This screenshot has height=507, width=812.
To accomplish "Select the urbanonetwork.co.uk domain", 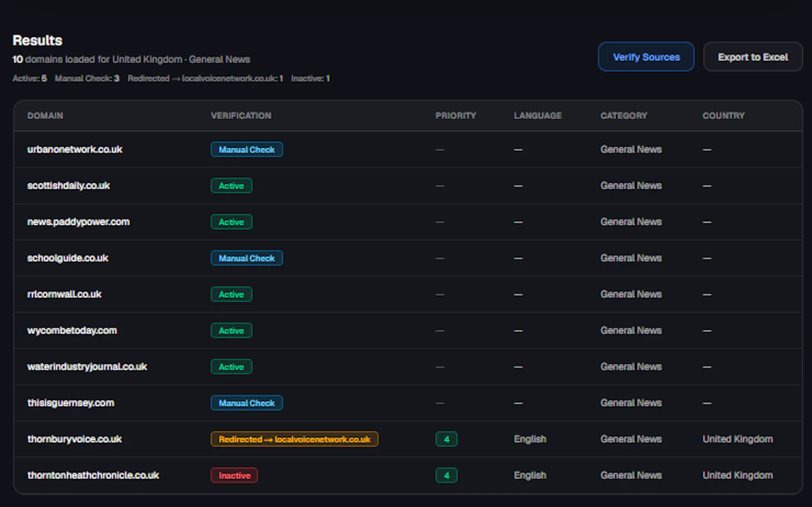I will [x=75, y=149].
